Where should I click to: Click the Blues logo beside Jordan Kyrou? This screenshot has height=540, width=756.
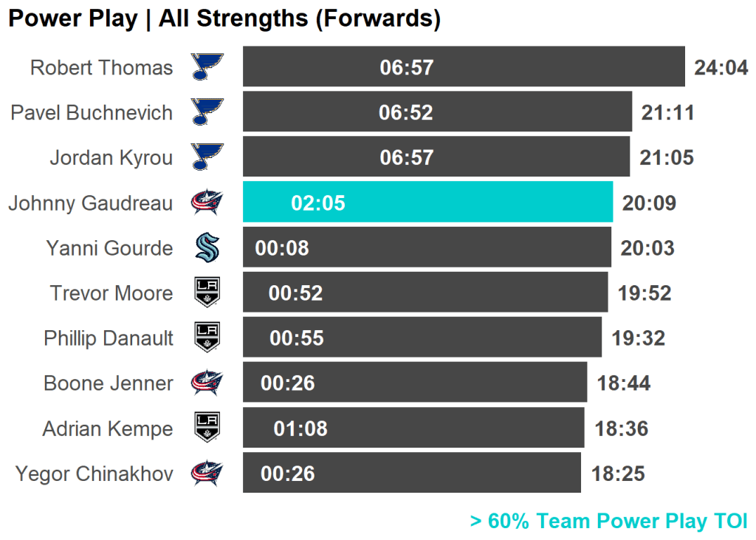click(207, 157)
